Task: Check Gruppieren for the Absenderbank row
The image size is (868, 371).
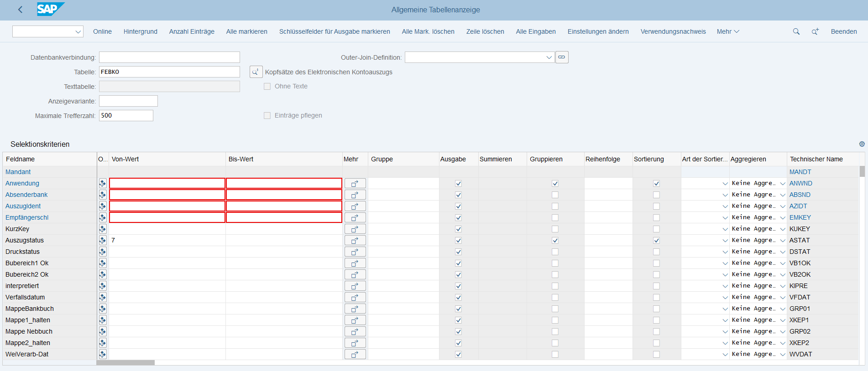Action: 555,195
